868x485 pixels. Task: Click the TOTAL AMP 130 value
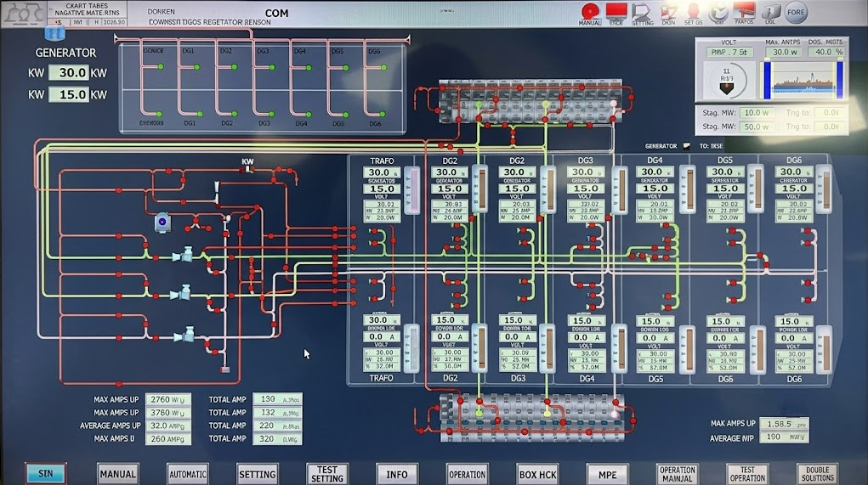click(277, 398)
